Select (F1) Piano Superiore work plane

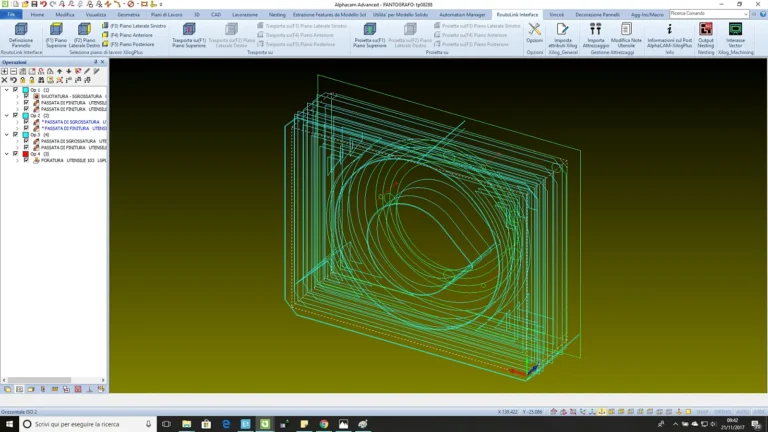(56, 34)
